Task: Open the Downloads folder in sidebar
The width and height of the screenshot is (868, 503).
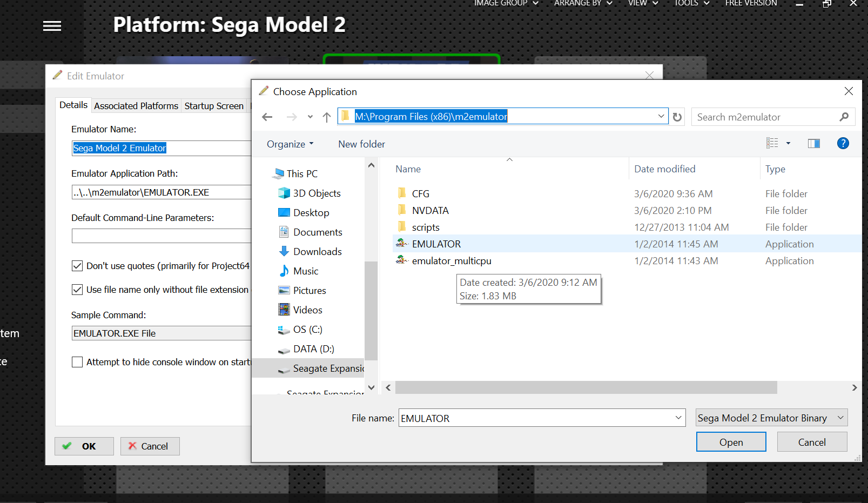Action: [317, 252]
